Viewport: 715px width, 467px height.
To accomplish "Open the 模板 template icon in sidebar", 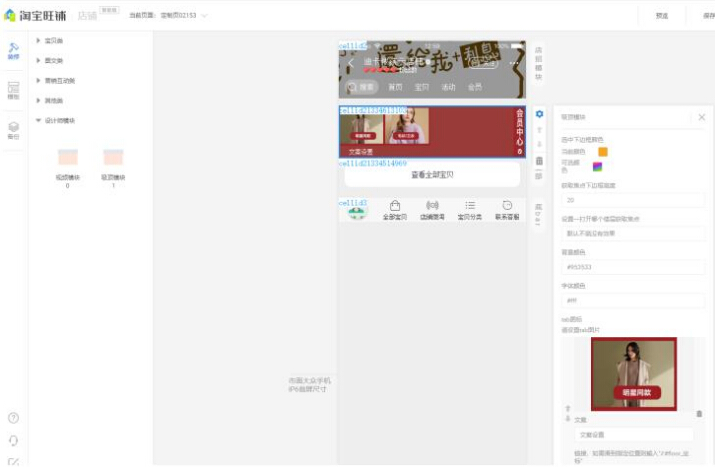I will coord(13,91).
